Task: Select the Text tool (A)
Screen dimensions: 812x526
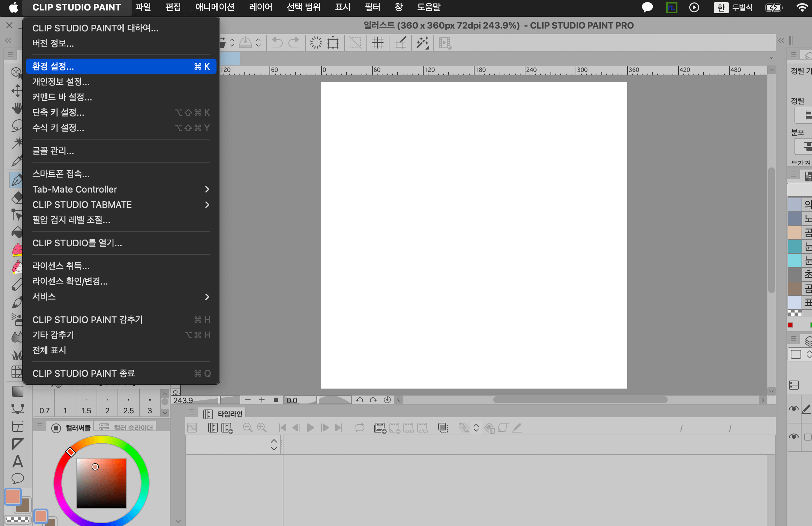Action: (x=17, y=461)
